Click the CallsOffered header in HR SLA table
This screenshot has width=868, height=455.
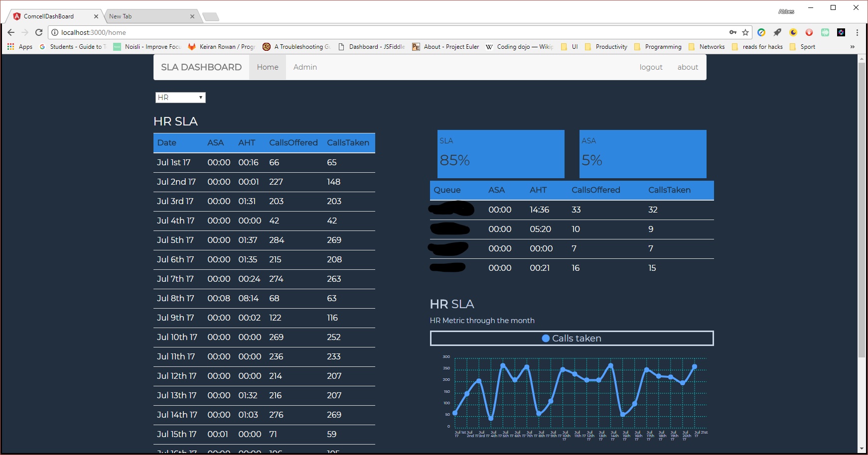tap(293, 143)
